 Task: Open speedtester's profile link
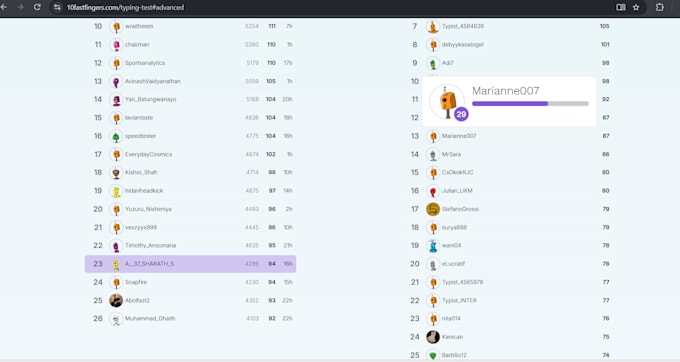point(141,136)
